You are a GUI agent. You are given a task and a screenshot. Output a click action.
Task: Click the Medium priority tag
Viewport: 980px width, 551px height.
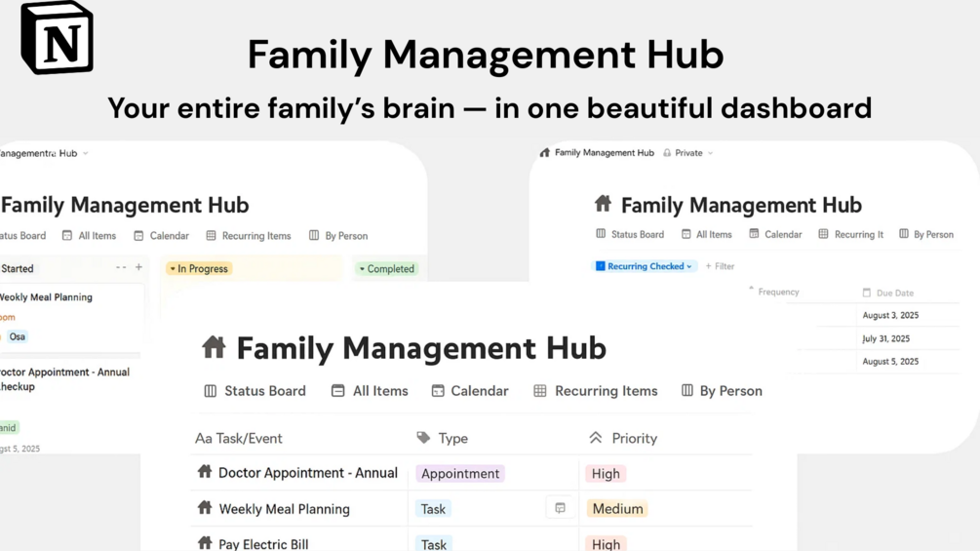pos(617,508)
